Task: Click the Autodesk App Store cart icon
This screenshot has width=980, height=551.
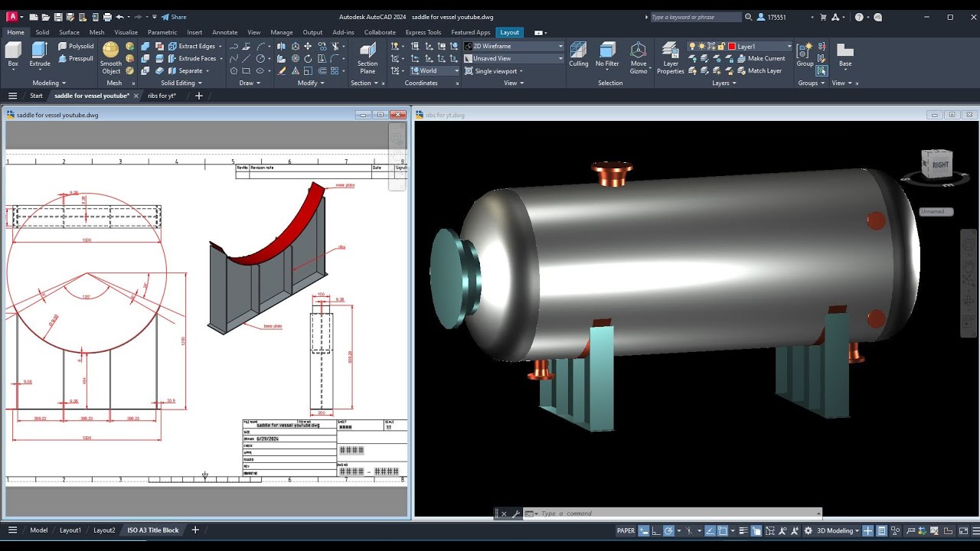Action: (824, 17)
